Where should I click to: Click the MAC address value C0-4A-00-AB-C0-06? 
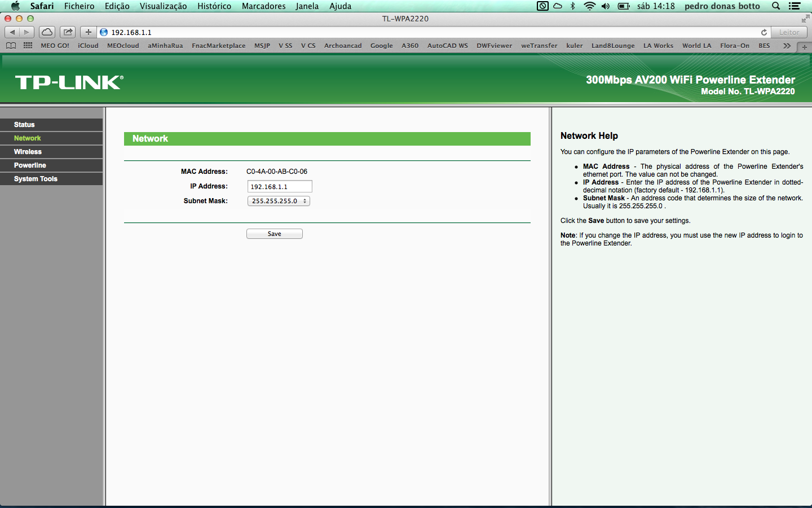pyautogui.click(x=277, y=172)
